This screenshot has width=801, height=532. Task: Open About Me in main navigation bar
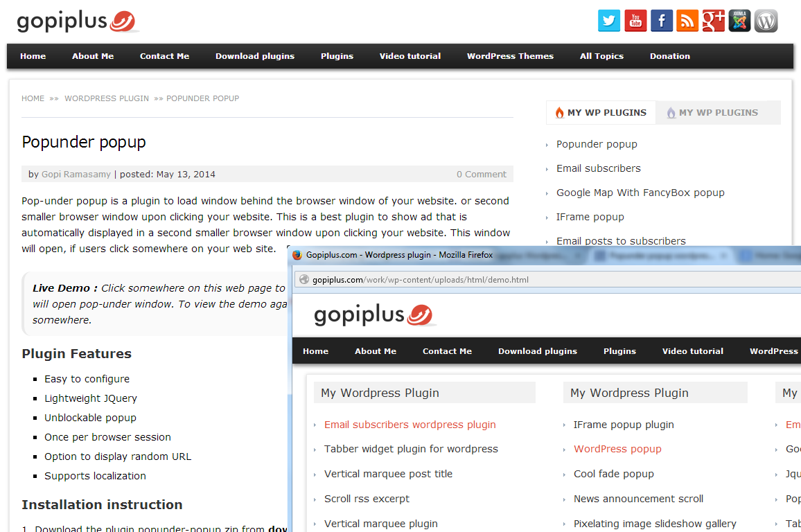coord(93,56)
